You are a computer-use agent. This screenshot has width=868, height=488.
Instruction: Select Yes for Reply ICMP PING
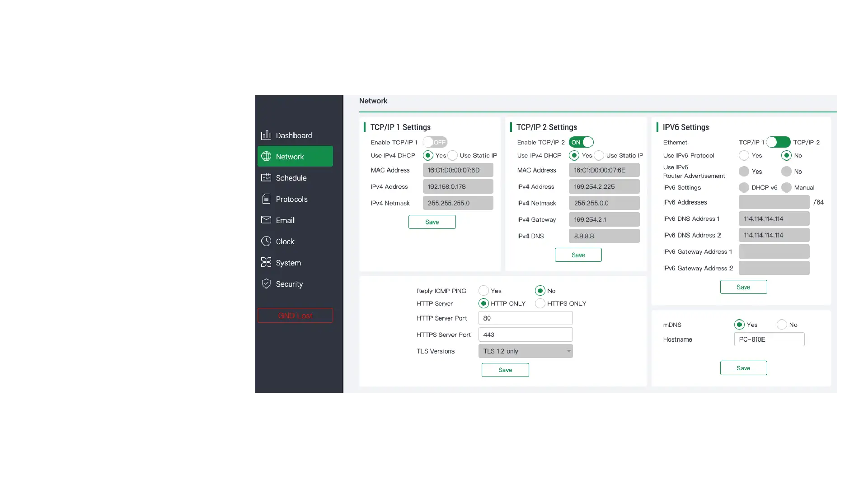[x=483, y=291]
